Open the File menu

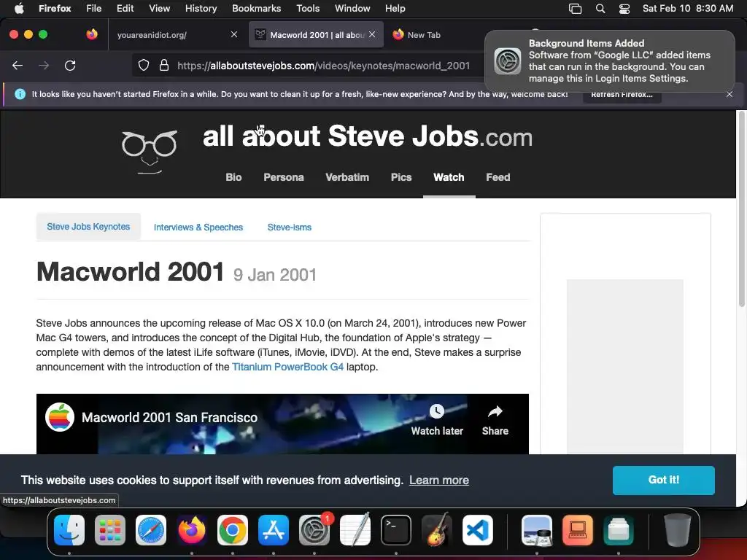point(94,8)
